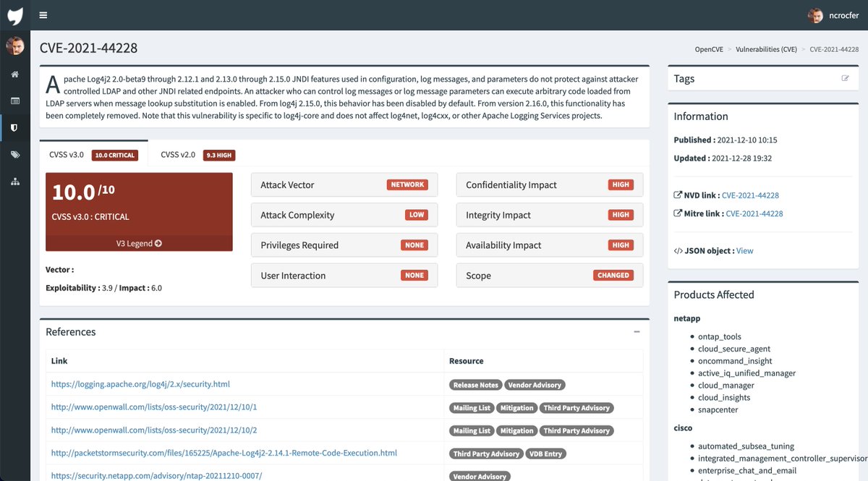Switch to the CVSS v3.0 tab
This screenshot has width=868, height=481.
pyautogui.click(x=93, y=155)
